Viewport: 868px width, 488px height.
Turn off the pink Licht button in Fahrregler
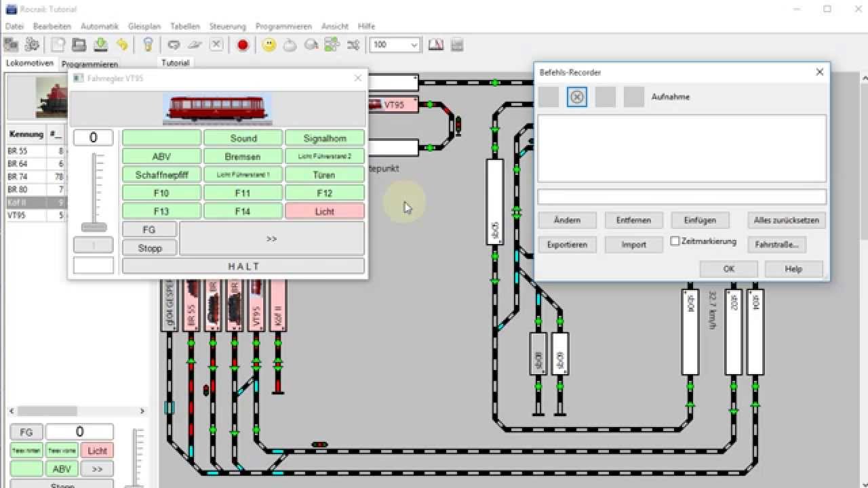324,211
